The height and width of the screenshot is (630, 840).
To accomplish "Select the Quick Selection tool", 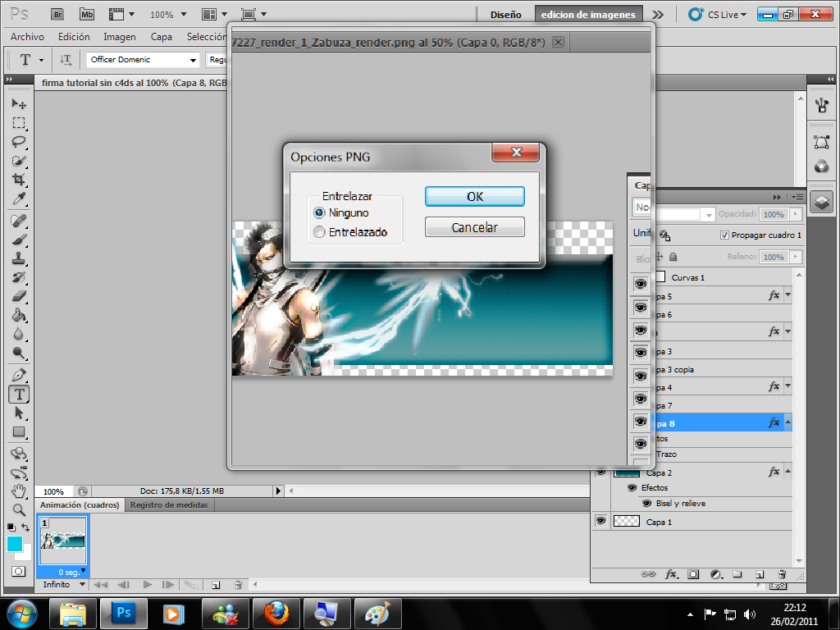I will [19, 161].
